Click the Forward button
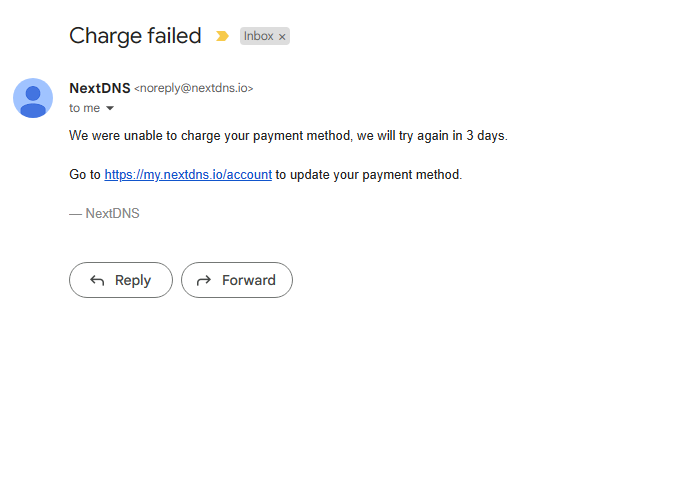Viewport: 683px width, 487px height. click(x=237, y=280)
